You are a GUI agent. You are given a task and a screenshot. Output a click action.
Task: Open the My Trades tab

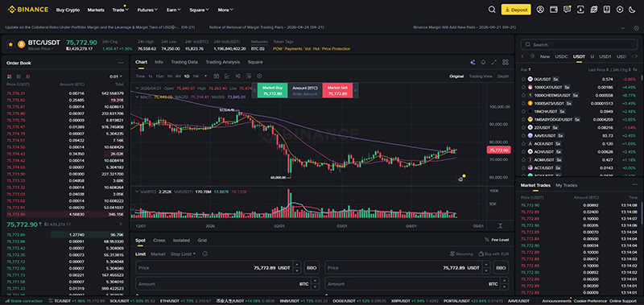567,185
